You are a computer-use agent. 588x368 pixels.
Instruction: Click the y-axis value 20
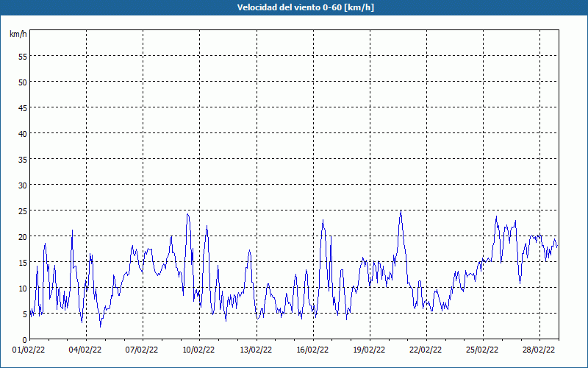click(23, 236)
